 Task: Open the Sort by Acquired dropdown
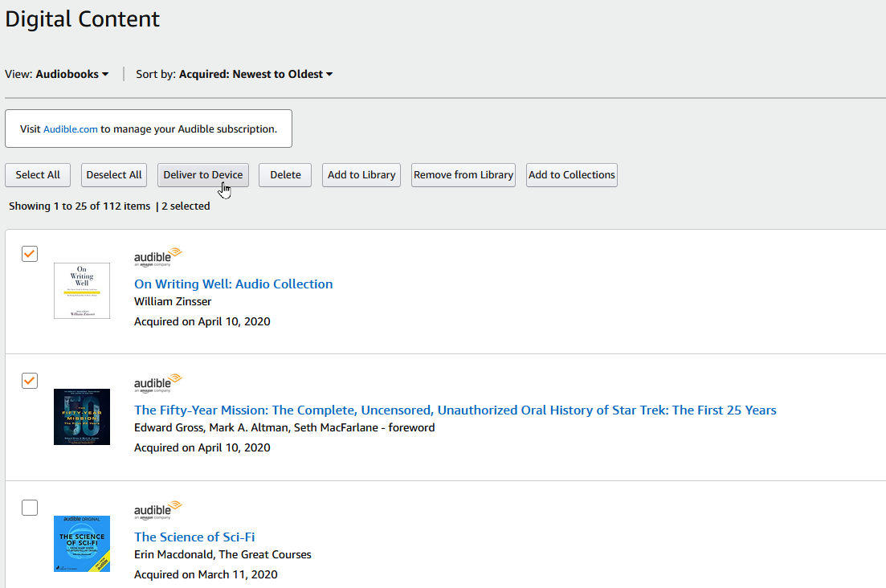click(255, 75)
